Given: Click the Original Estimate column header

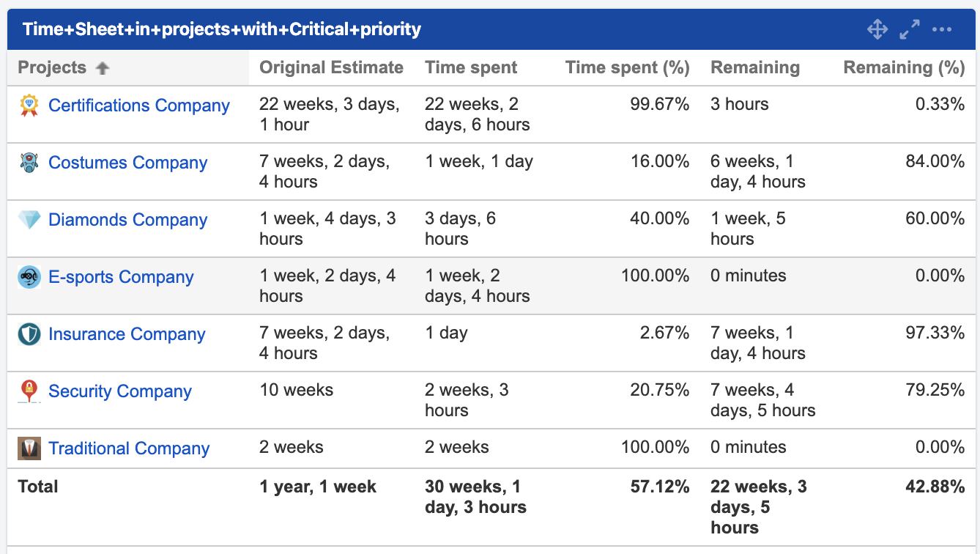Looking at the screenshot, I should pos(331,67).
